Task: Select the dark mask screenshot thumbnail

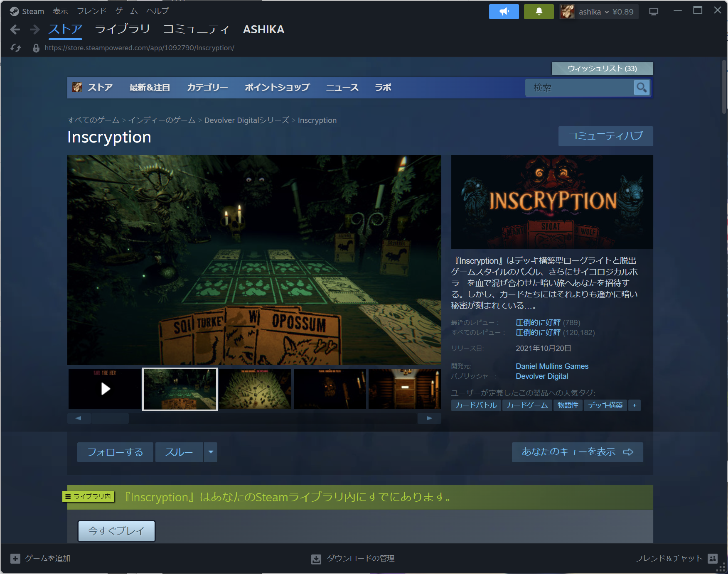Action: (x=330, y=389)
